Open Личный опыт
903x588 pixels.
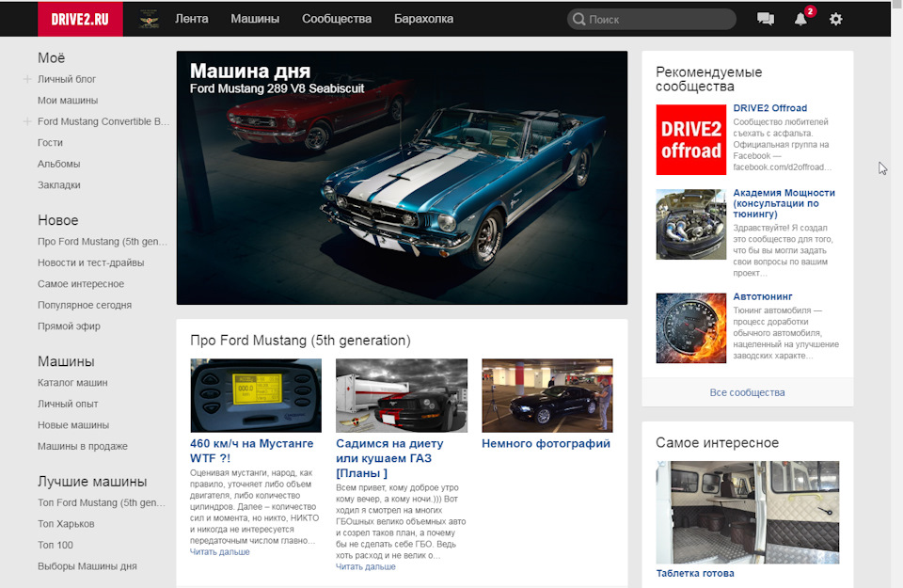tap(68, 404)
